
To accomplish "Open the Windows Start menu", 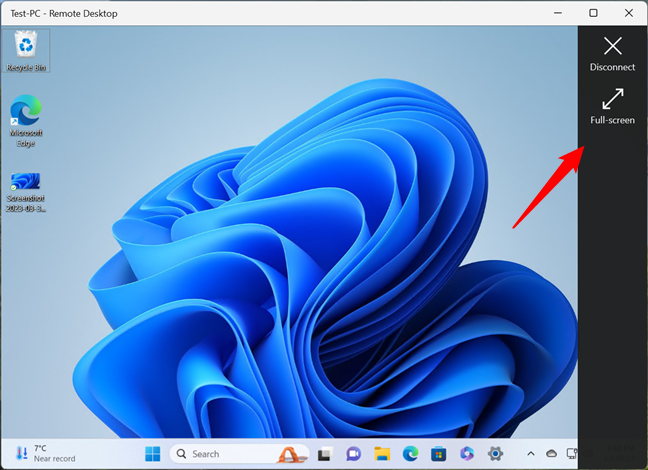I will pyautogui.click(x=152, y=454).
